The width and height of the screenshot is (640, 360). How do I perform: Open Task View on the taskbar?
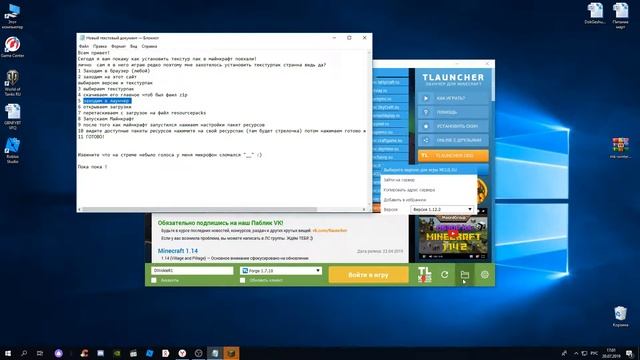pyautogui.click(x=40, y=353)
